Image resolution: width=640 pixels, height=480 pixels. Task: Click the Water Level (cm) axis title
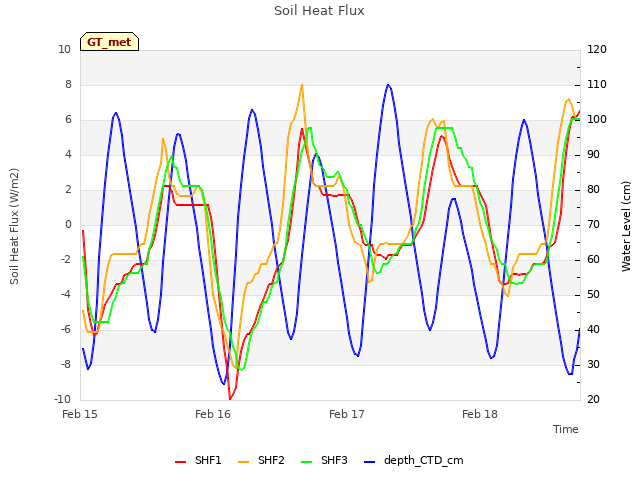click(626, 226)
